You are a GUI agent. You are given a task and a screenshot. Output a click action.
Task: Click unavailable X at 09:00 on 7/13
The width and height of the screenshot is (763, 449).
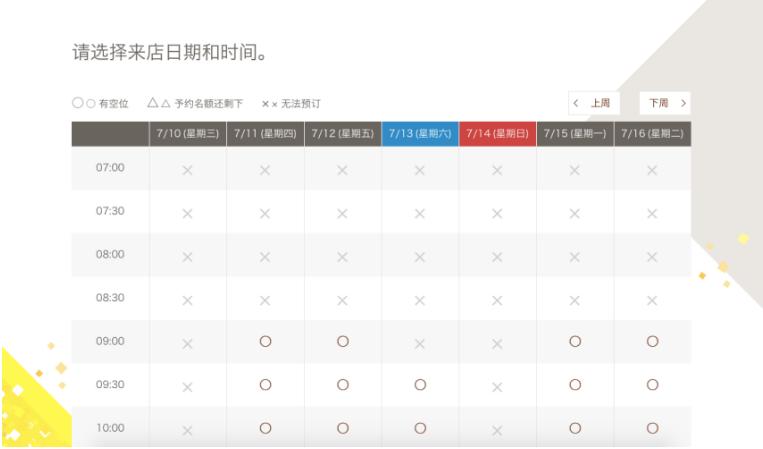coord(419,344)
